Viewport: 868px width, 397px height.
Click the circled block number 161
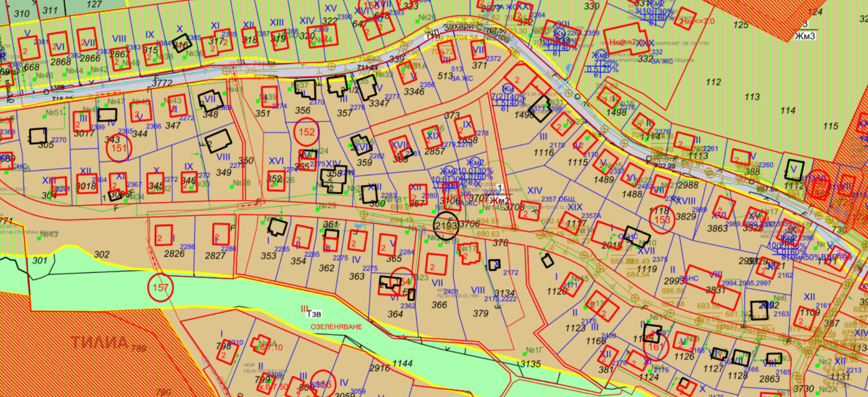click(655, 347)
